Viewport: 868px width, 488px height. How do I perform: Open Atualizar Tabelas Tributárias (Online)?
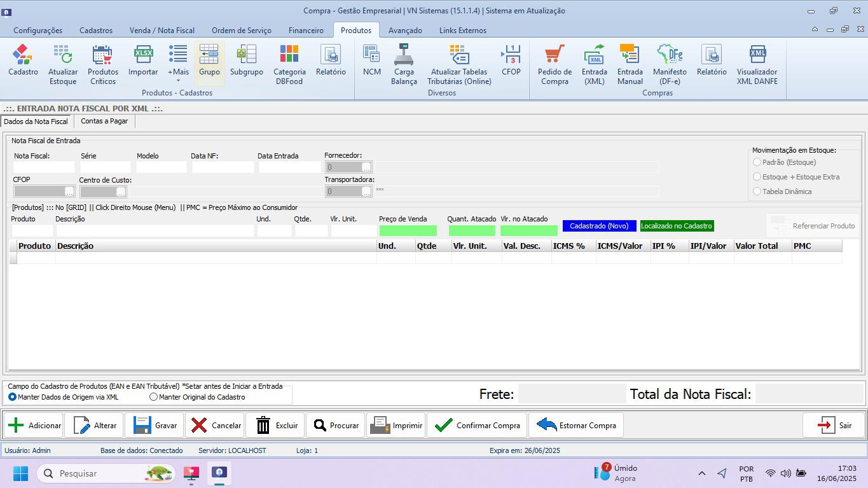[x=458, y=64]
